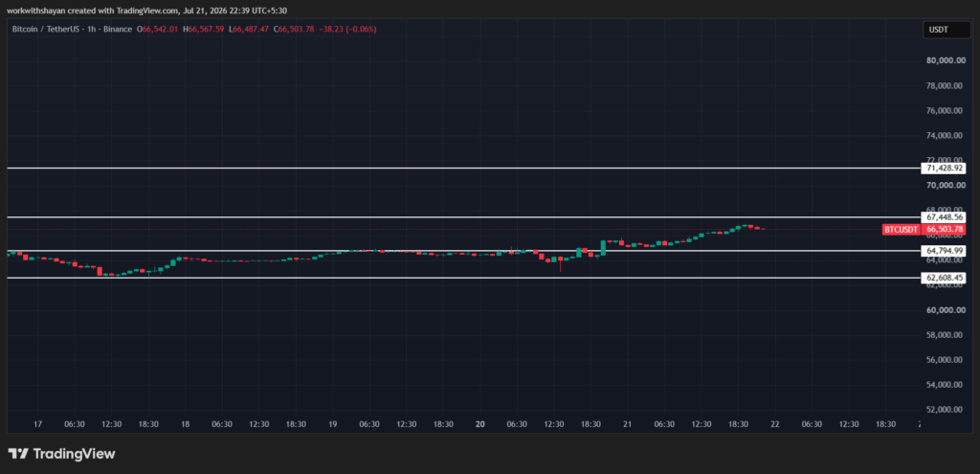Click the 54,000.00 price axis label
Screen dimensions: 980x474
pyautogui.click(x=944, y=385)
